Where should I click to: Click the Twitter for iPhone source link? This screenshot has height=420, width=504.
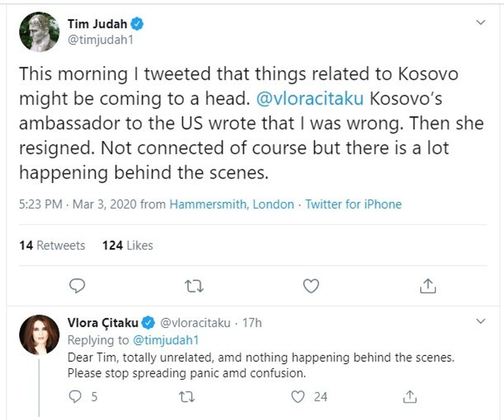[x=353, y=204]
